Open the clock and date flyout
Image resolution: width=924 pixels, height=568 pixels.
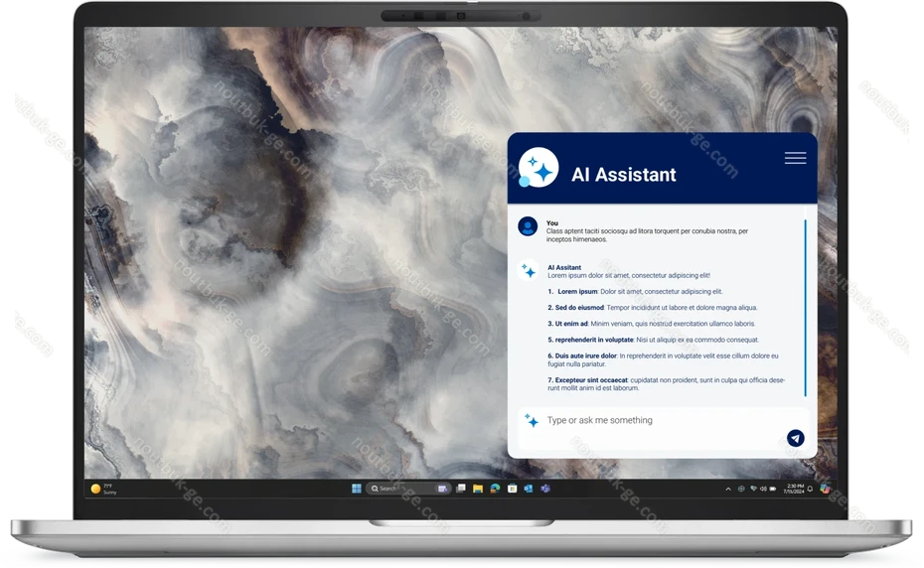794,489
